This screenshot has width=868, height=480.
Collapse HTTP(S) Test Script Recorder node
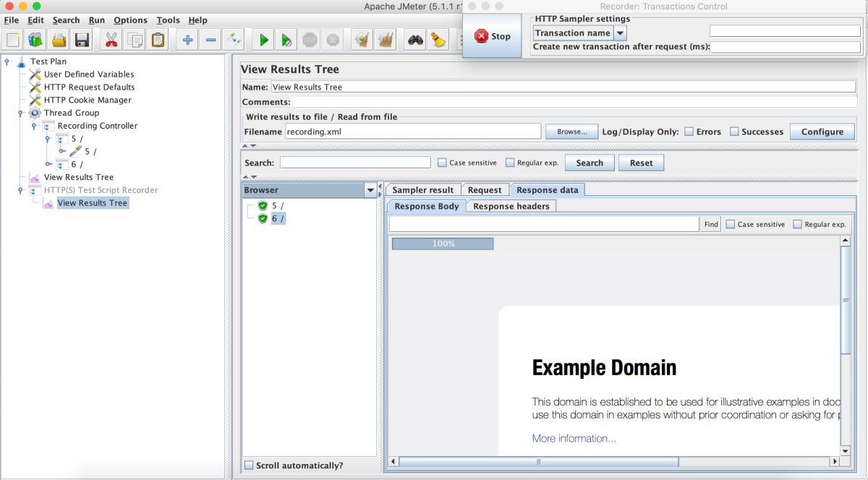[x=21, y=190]
